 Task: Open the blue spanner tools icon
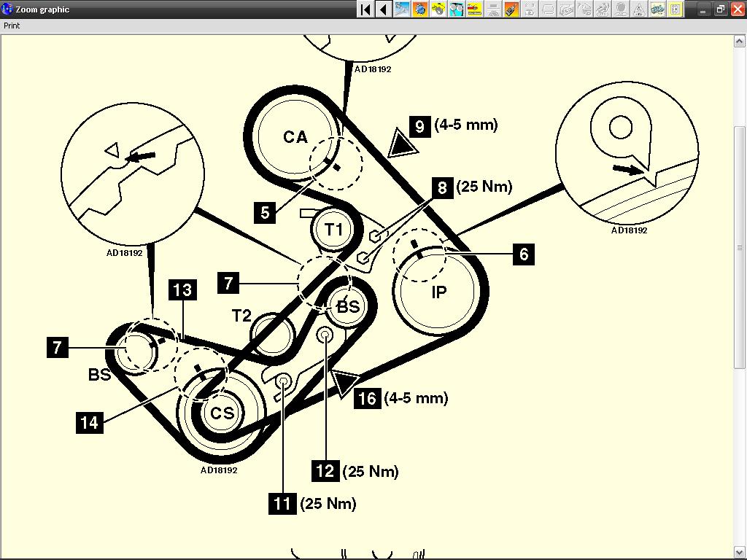402,9
